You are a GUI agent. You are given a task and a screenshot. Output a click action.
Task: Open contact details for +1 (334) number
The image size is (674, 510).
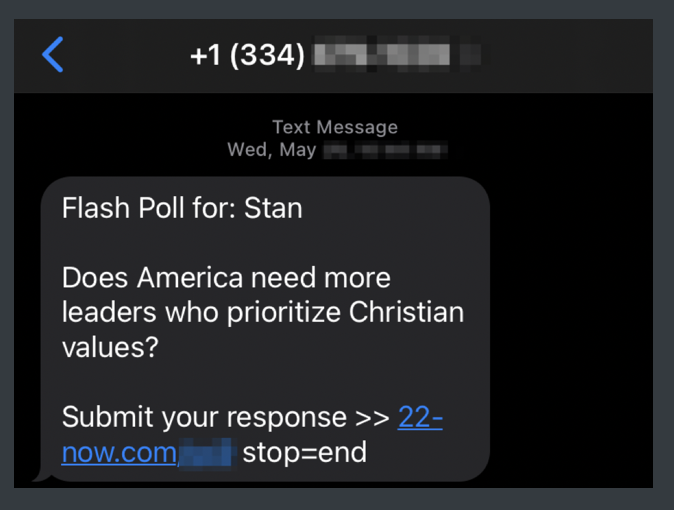pyautogui.click(x=247, y=55)
